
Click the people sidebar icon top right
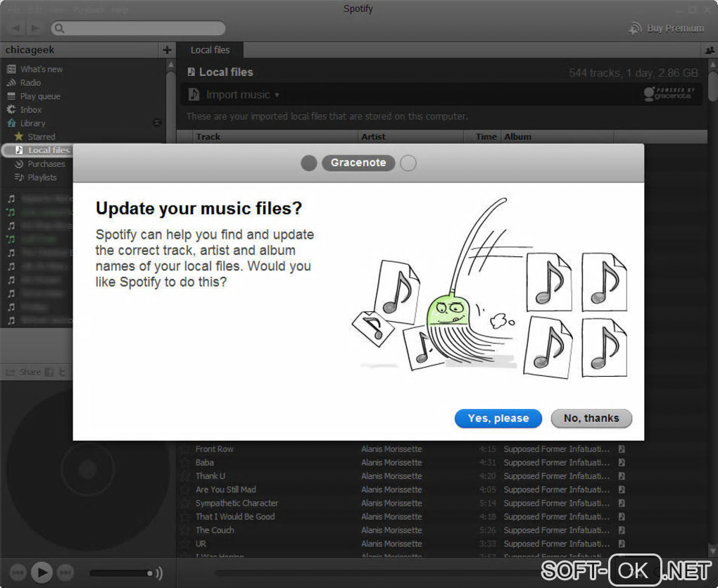click(710, 51)
